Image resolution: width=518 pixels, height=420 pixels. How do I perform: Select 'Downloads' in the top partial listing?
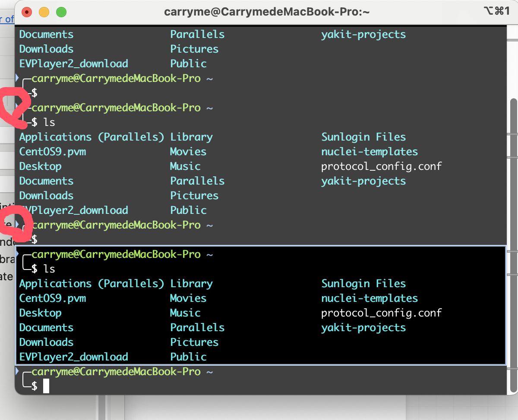(46, 49)
